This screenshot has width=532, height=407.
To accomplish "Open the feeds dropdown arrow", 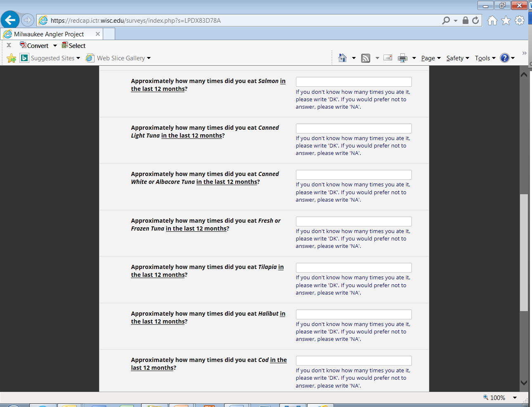I will tap(377, 58).
